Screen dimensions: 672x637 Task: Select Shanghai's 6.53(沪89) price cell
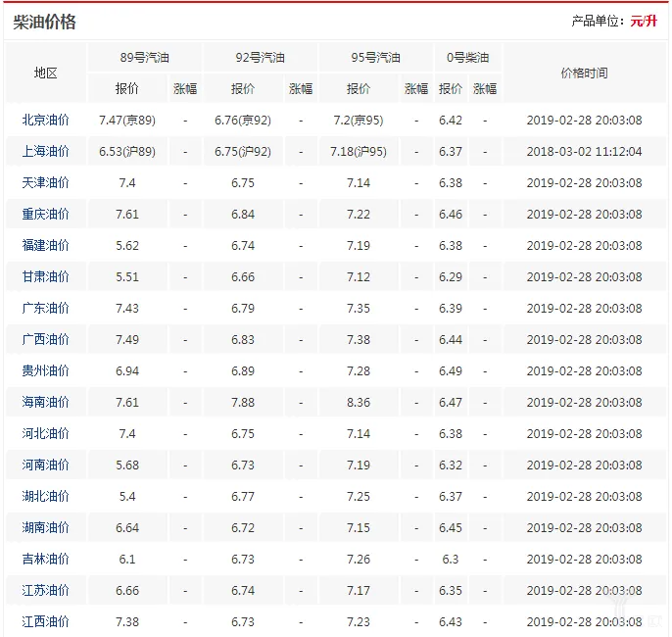(x=127, y=151)
